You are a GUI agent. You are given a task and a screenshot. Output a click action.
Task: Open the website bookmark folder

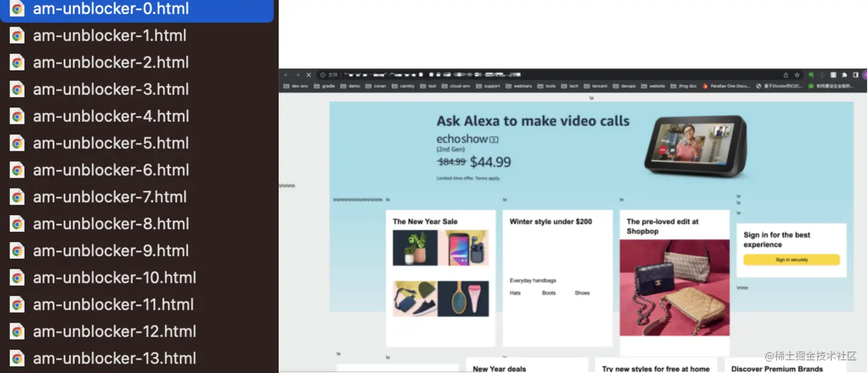click(653, 86)
